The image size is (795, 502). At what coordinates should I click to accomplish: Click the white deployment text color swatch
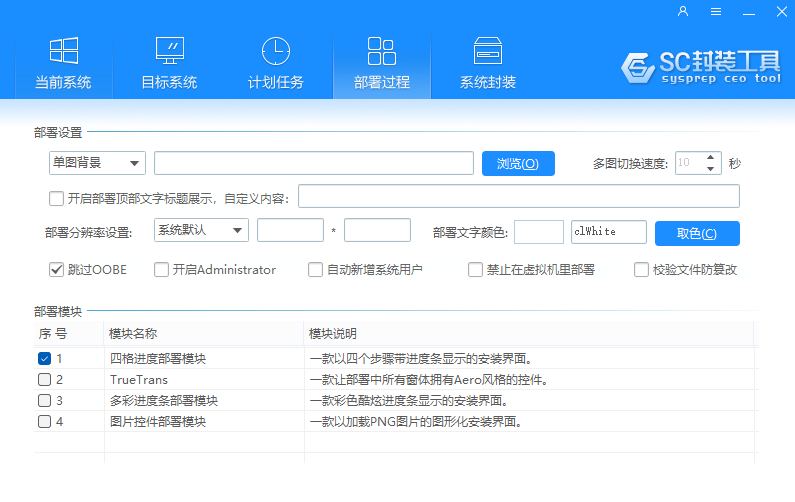pyautogui.click(x=539, y=232)
